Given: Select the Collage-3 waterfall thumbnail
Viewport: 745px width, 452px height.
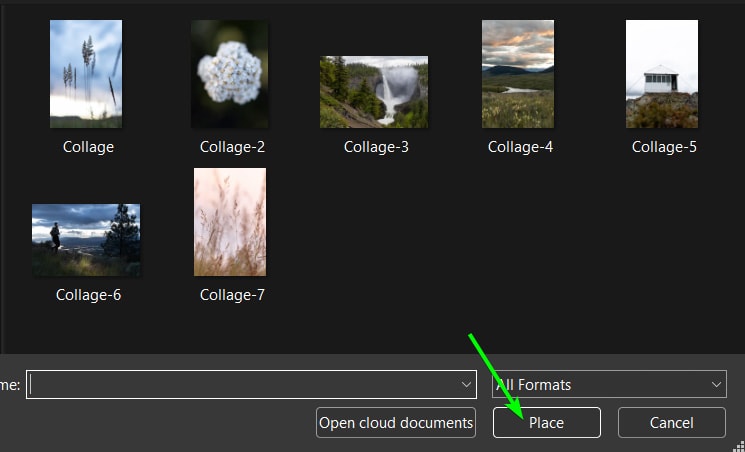Looking at the screenshot, I should pos(374,92).
